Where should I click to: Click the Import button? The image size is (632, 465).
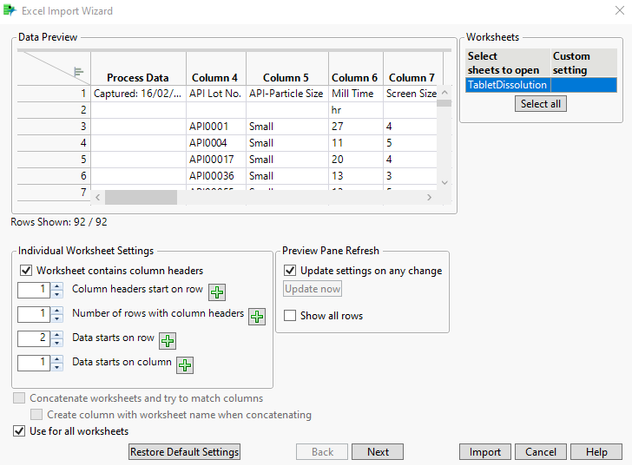[485, 452]
